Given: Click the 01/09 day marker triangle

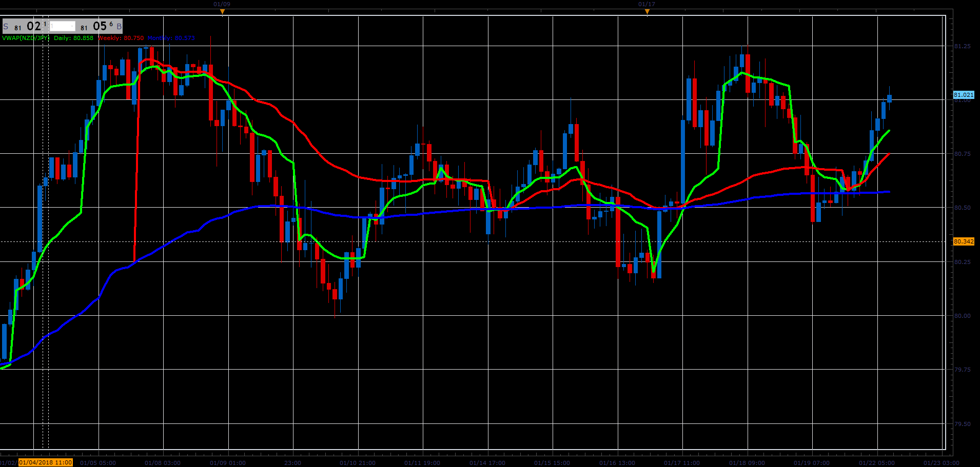Looking at the screenshot, I should click(x=222, y=11).
